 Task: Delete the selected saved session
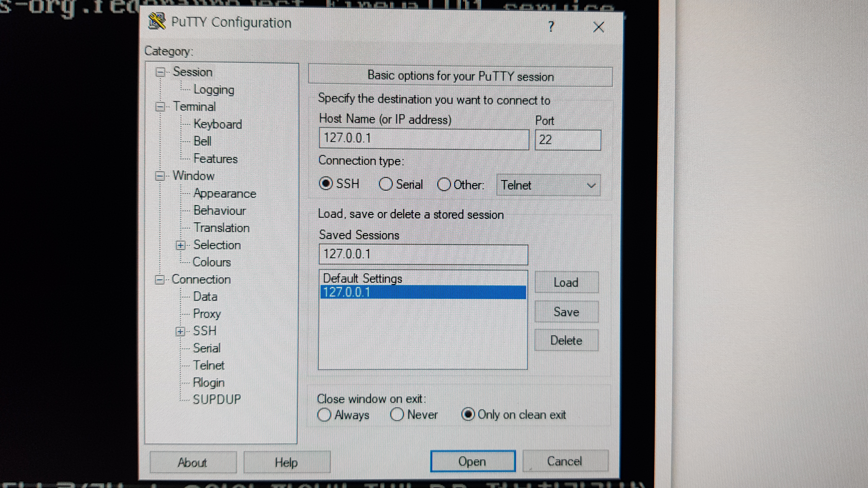click(x=566, y=340)
